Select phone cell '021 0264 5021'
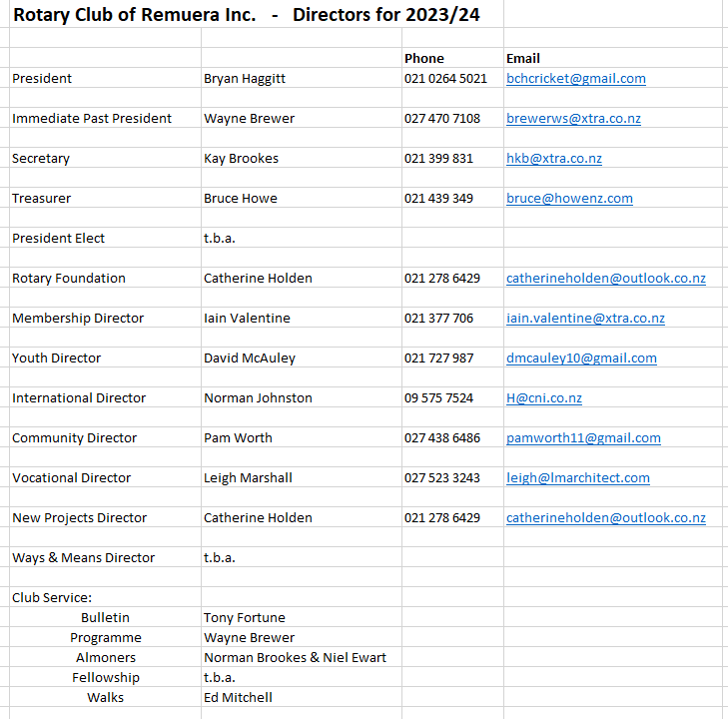728x719 pixels. pyautogui.click(x=452, y=79)
